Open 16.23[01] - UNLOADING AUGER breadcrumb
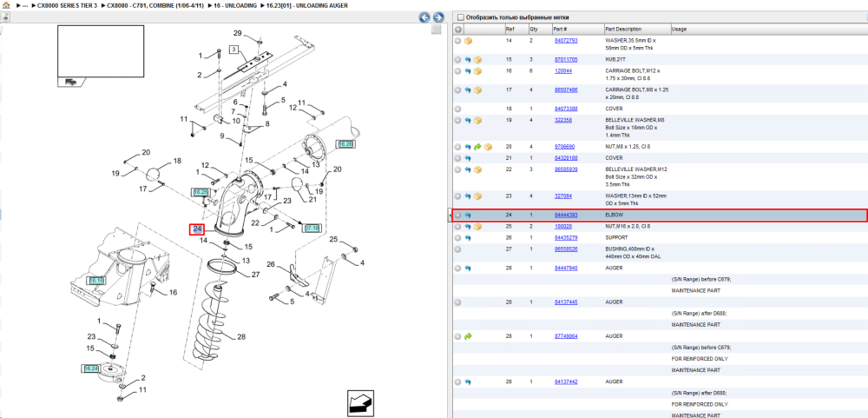This screenshot has width=868, height=418. coord(307,5)
